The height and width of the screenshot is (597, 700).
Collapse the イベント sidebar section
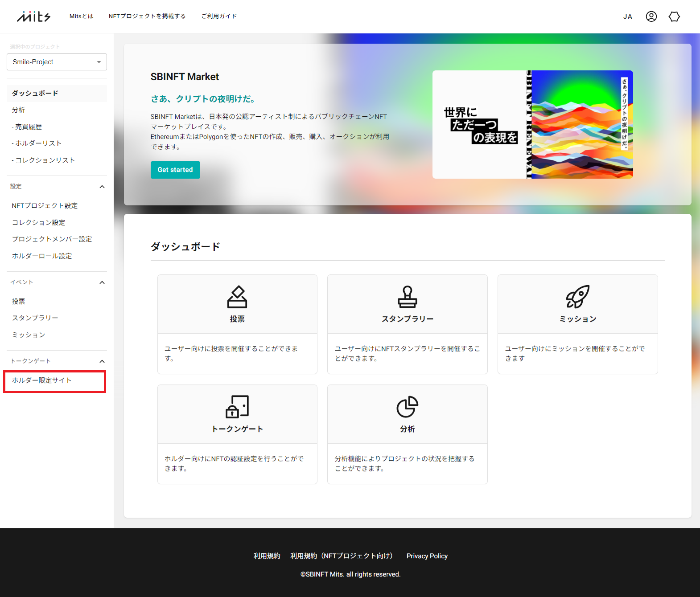(x=102, y=282)
